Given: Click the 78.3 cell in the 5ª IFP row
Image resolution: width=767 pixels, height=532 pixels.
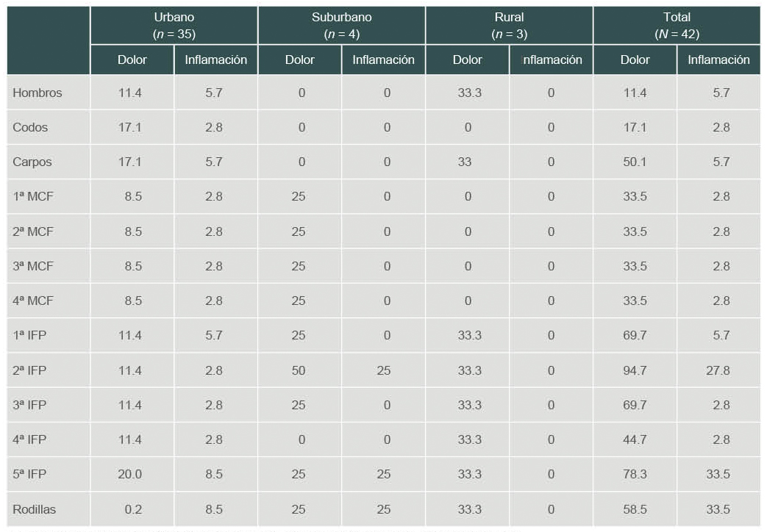Looking at the screenshot, I should (x=635, y=475).
